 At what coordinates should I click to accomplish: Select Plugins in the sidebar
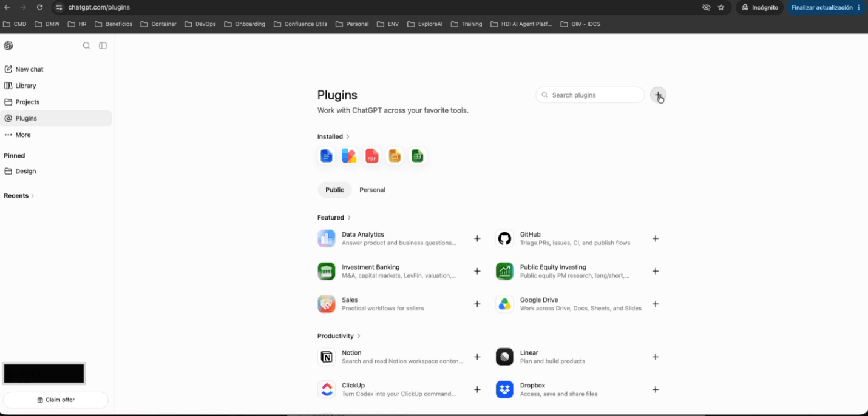coord(56,118)
